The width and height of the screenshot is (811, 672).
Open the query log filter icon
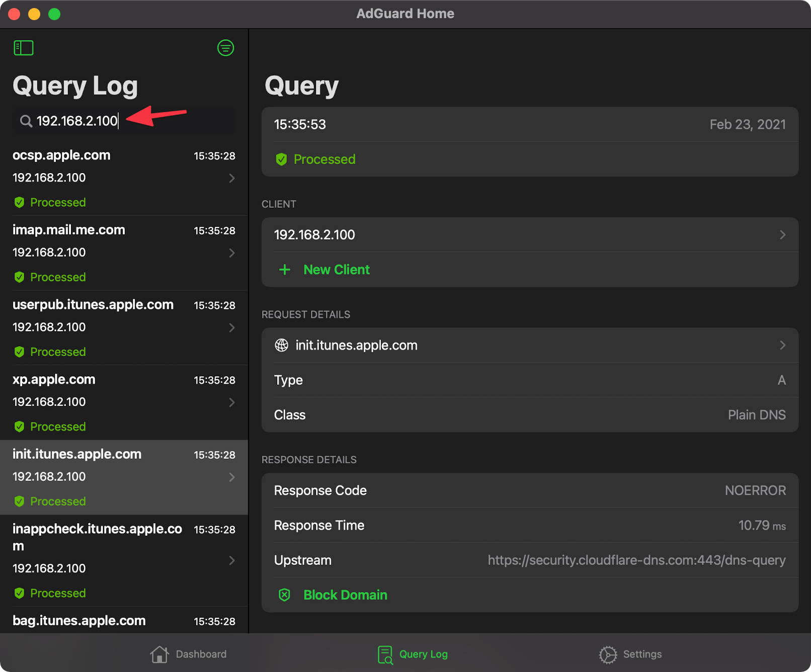pyautogui.click(x=225, y=48)
